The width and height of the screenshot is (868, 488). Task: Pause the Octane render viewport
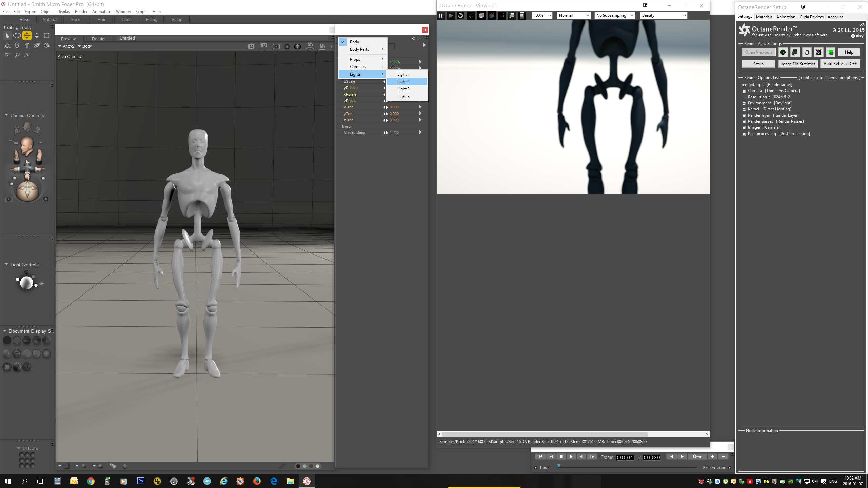click(441, 15)
